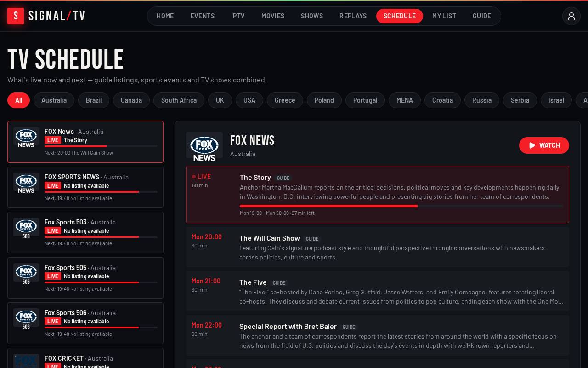This screenshot has height=368, width=588.
Task: Open the IPTV nav item
Action: coord(238,16)
